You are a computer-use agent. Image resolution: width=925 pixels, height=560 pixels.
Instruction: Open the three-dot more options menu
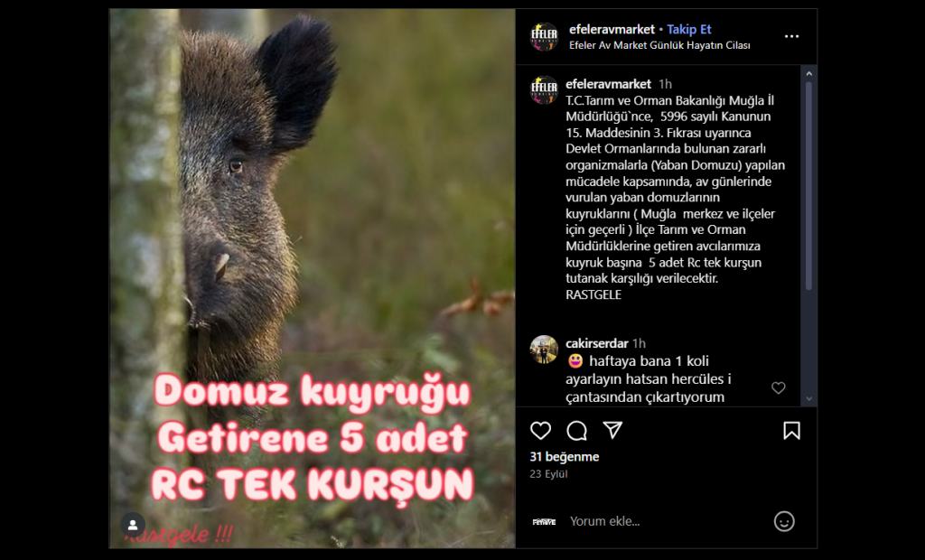click(791, 37)
